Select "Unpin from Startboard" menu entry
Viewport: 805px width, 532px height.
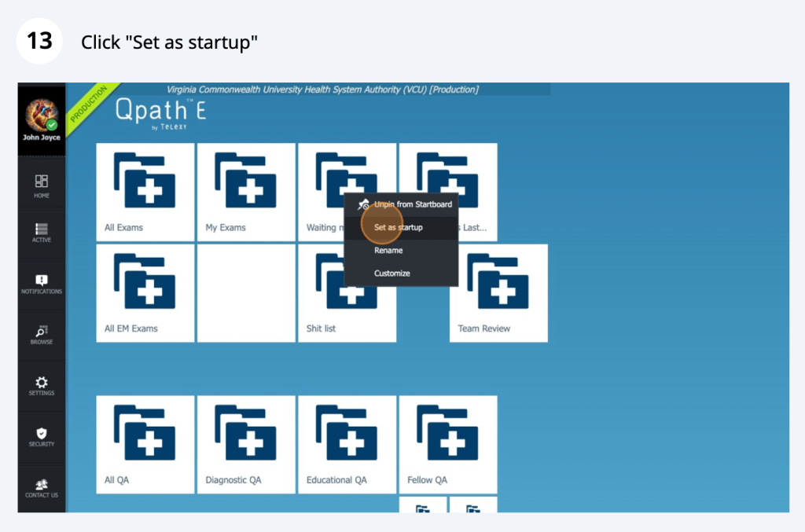[x=412, y=204]
